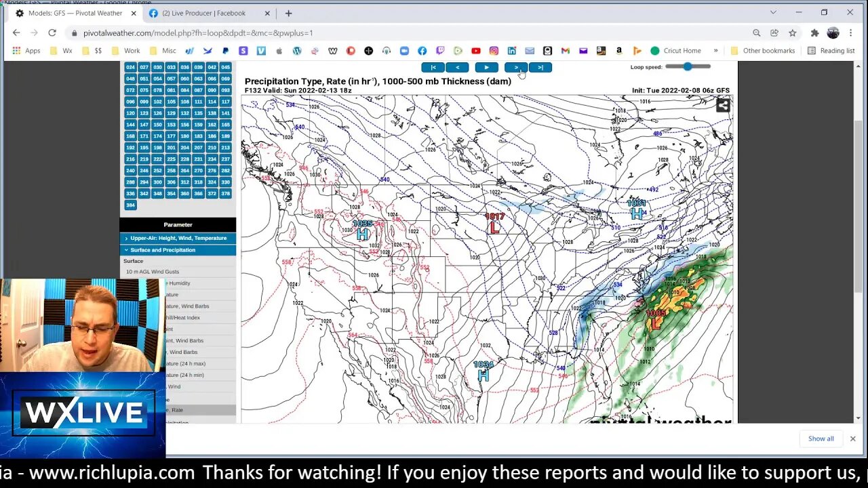The width and height of the screenshot is (868, 488).
Task: Open the LinkedIn bookmark icon
Action: (512, 51)
